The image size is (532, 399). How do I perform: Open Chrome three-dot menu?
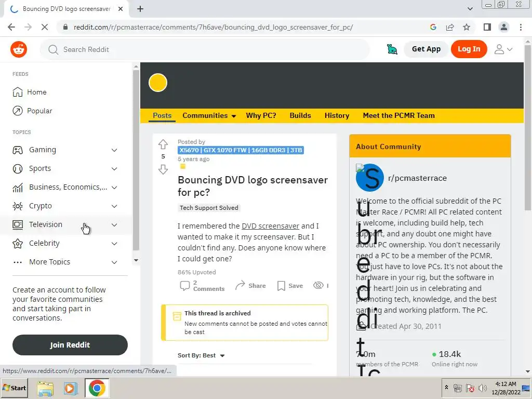521,27
